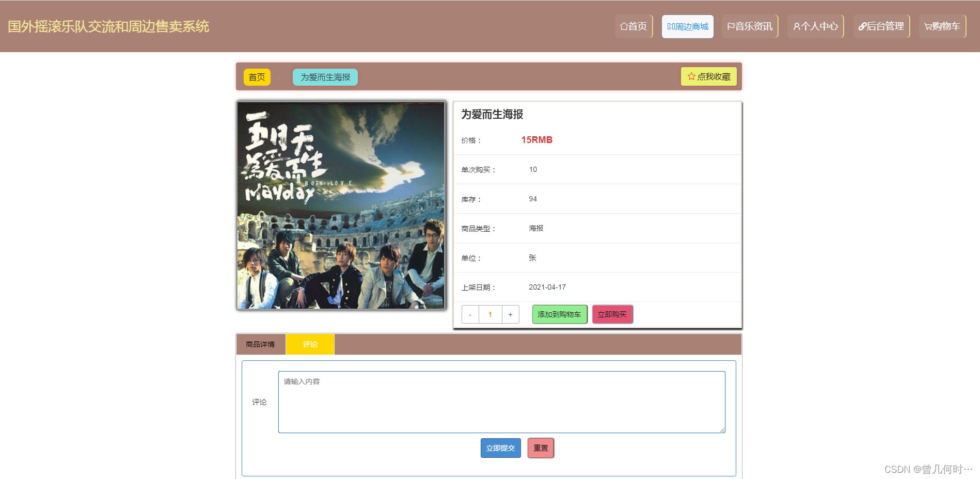Click the 单次购买 value 10

click(533, 169)
